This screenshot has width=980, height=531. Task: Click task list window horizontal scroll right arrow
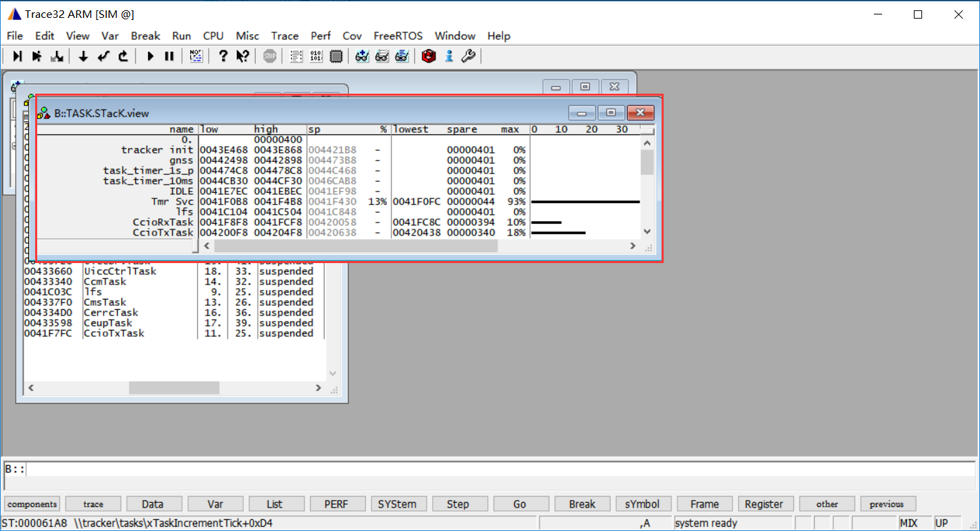coord(318,388)
